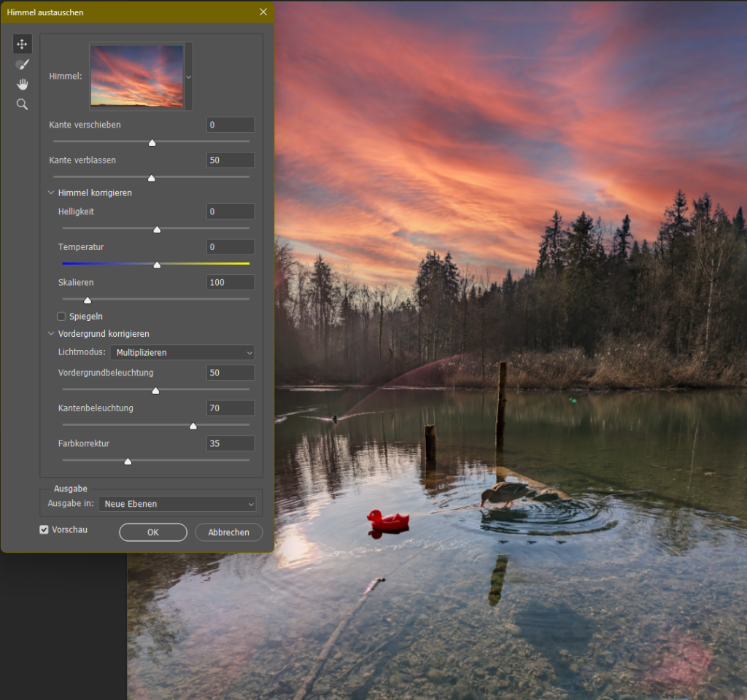This screenshot has height=700, width=747.
Task: Click the Temperatur color slider handle
Action: [x=157, y=265]
